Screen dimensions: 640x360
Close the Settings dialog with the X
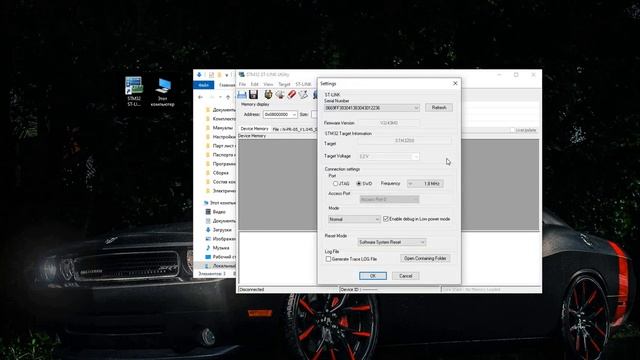click(455, 83)
